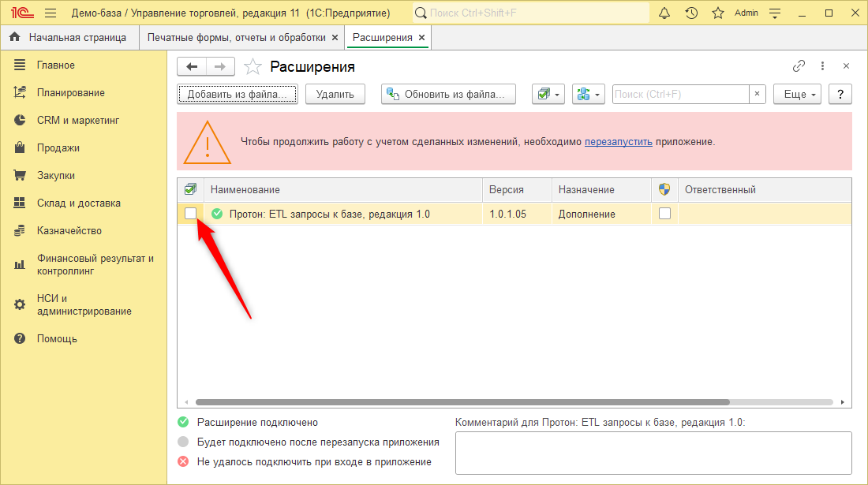This screenshot has width=868, height=485.
Task: Close Печатные формы, отчеты и обработки tab
Action: coord(335,38)
